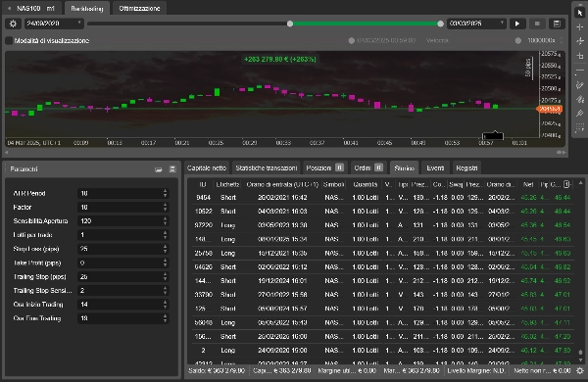Start the backtest with play button
588x382 pixels.
pos(517,24)
